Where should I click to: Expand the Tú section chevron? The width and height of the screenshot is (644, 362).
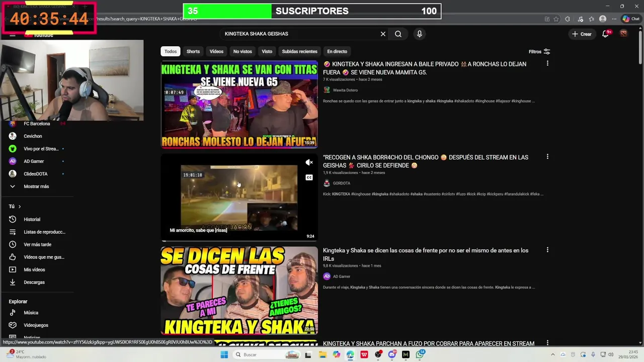[x=20, y=207]
